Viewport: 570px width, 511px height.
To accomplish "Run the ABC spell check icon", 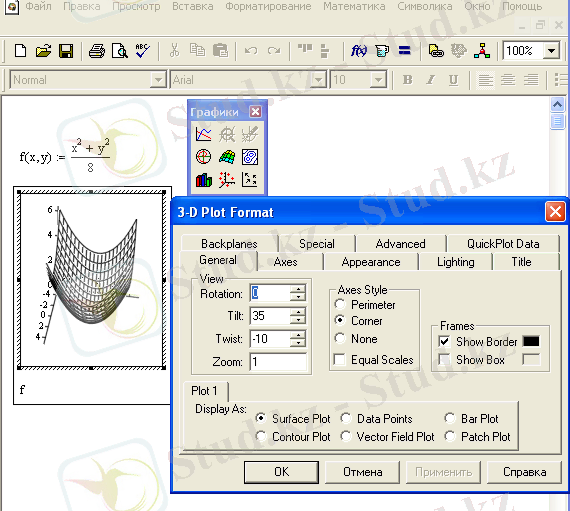I will coord(142,51).
